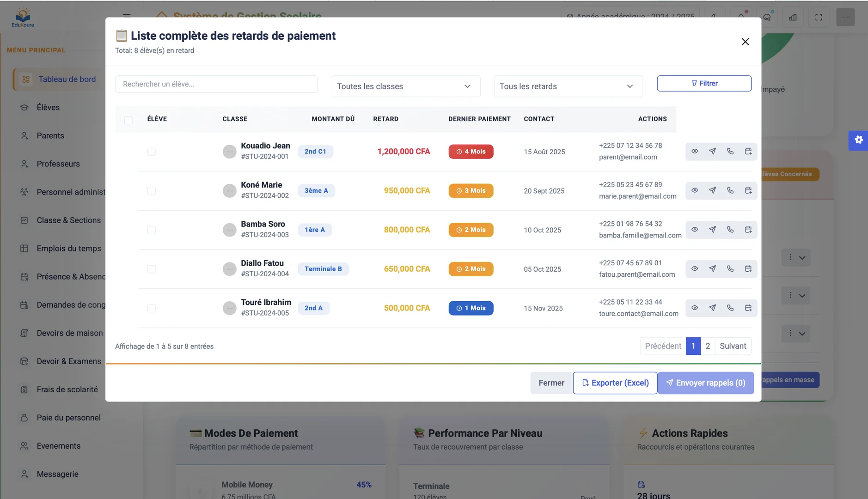Open the Tous les retards dropdown
Image resolution: width=868 pixels, height=499 pixels.
[x=568, y=86]
